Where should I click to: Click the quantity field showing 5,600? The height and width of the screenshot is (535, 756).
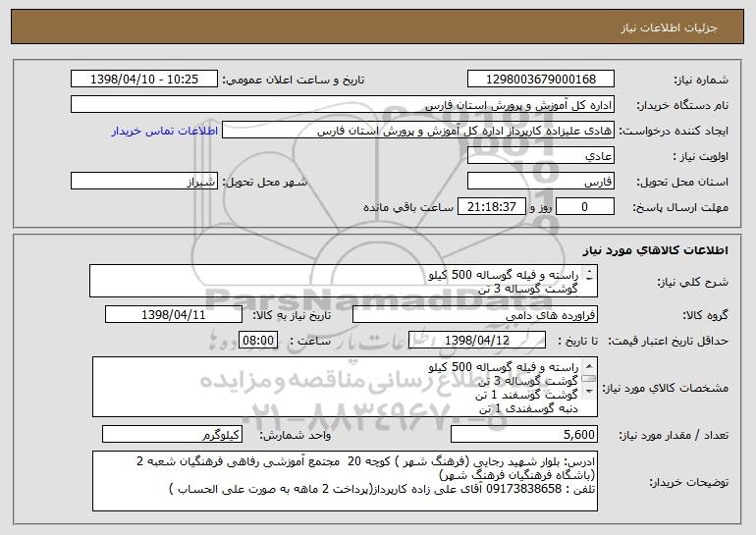[x=524, y=434]
